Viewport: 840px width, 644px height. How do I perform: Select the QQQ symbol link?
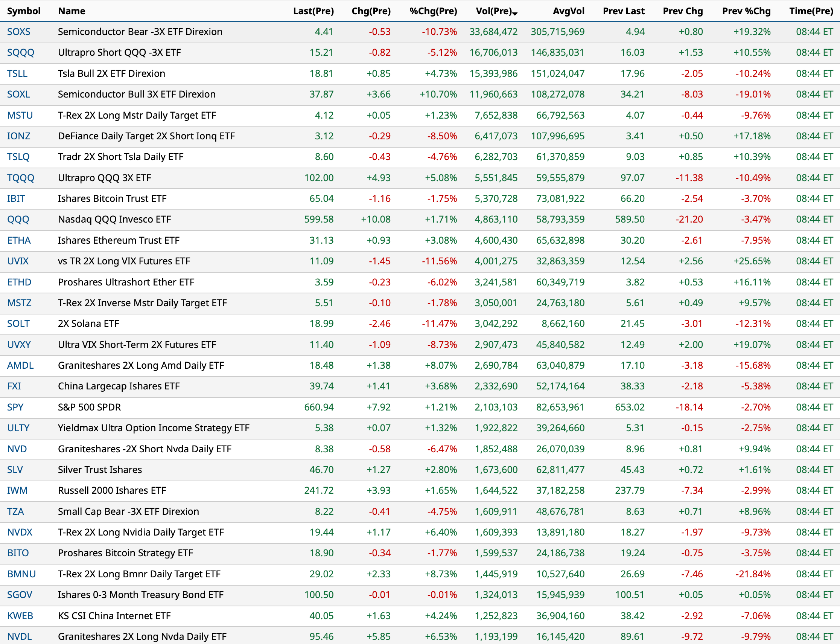[x=18, y=219]
